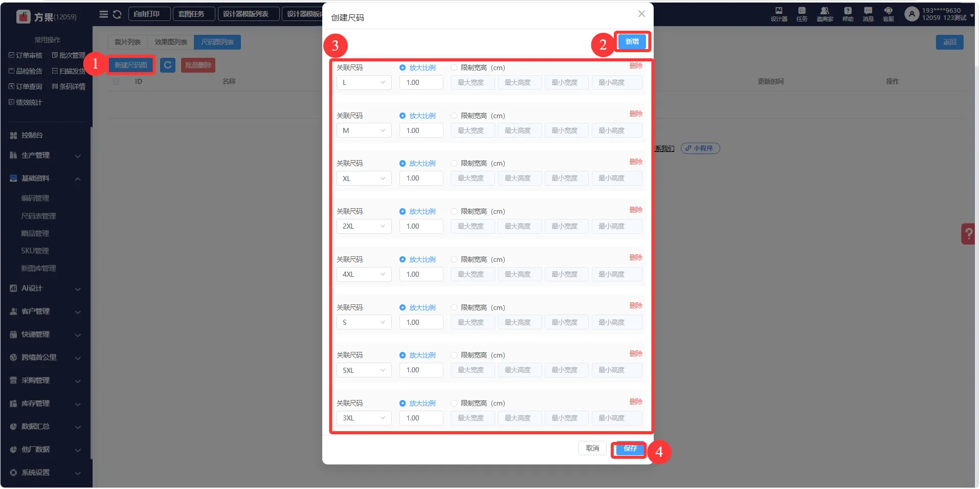Open the size dropdown showing 5XL

click(364, 370)
